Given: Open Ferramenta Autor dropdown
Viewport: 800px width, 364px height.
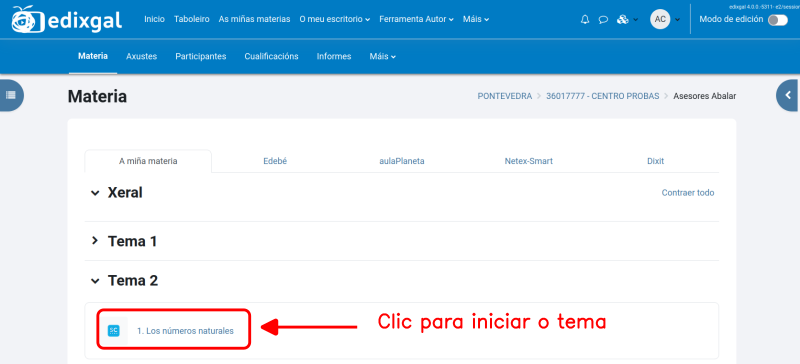Looking at the screenshot, I should coord(416,19).
